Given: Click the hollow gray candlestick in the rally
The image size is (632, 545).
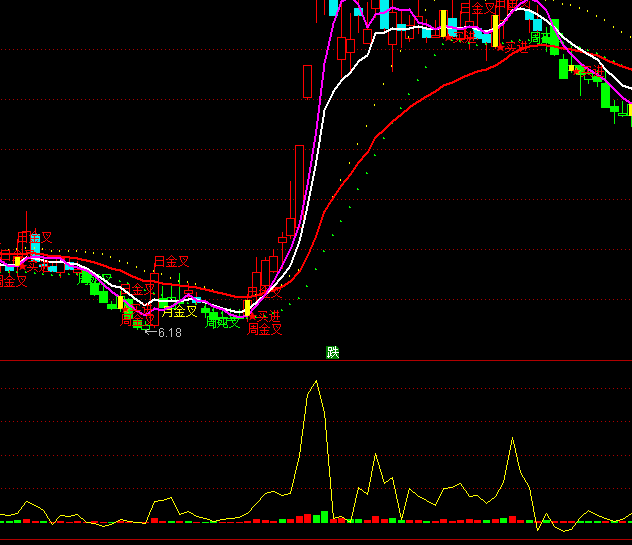Looking at the screenshot, I should coord(307,81).
